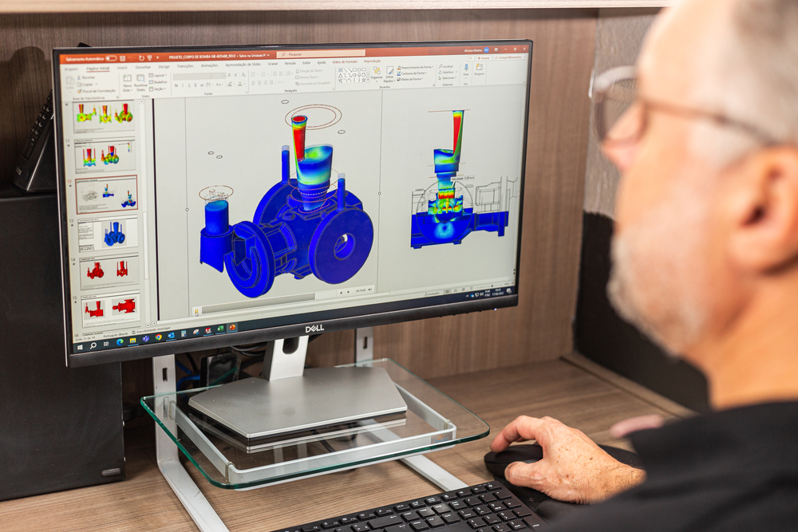The height and width of the screenshot is (532, 798).
Task: Toggle bold (N) formatting
Action: (176, 86)
